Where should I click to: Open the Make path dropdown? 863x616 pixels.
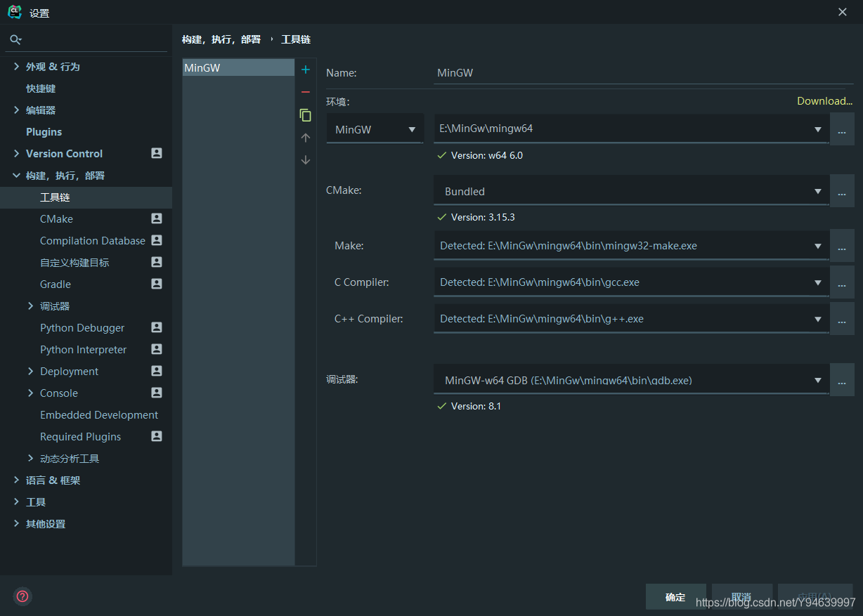click(x=818, y=246)
